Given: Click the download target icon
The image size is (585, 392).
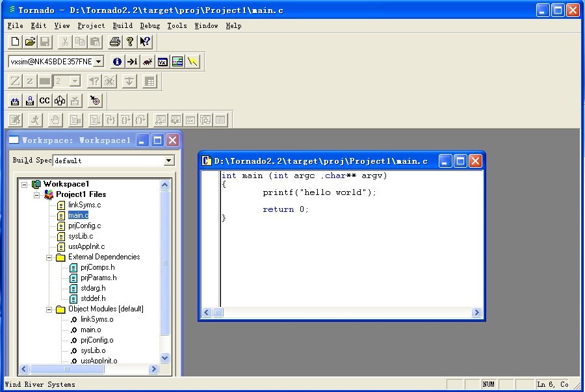Looking at the screenshot, I should (x=95, y=100).
